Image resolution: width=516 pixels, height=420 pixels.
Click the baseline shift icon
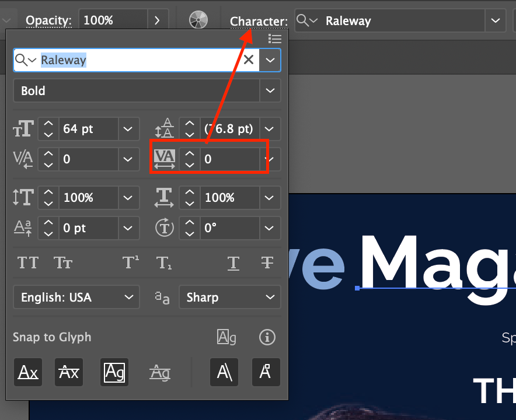pyautogui.click(x=23, y=228)
